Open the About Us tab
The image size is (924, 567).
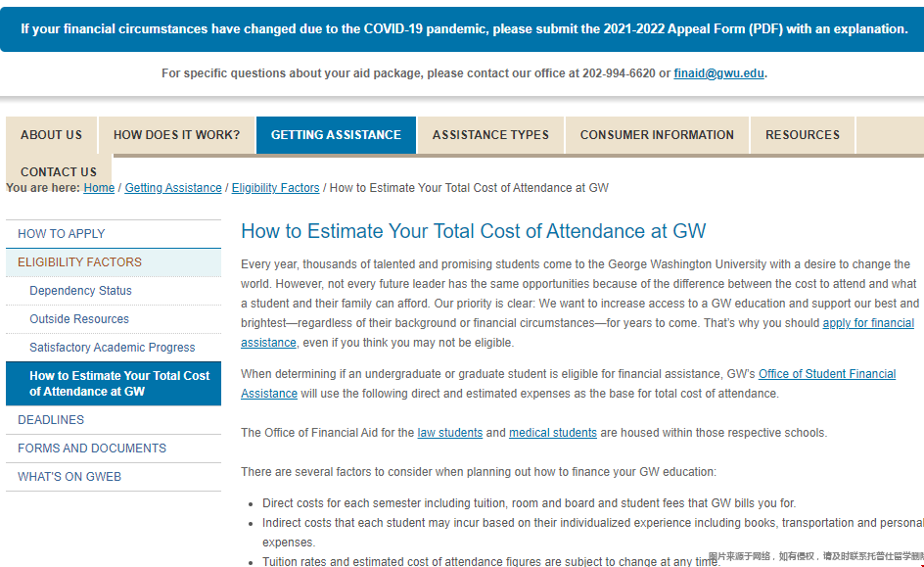51,135
